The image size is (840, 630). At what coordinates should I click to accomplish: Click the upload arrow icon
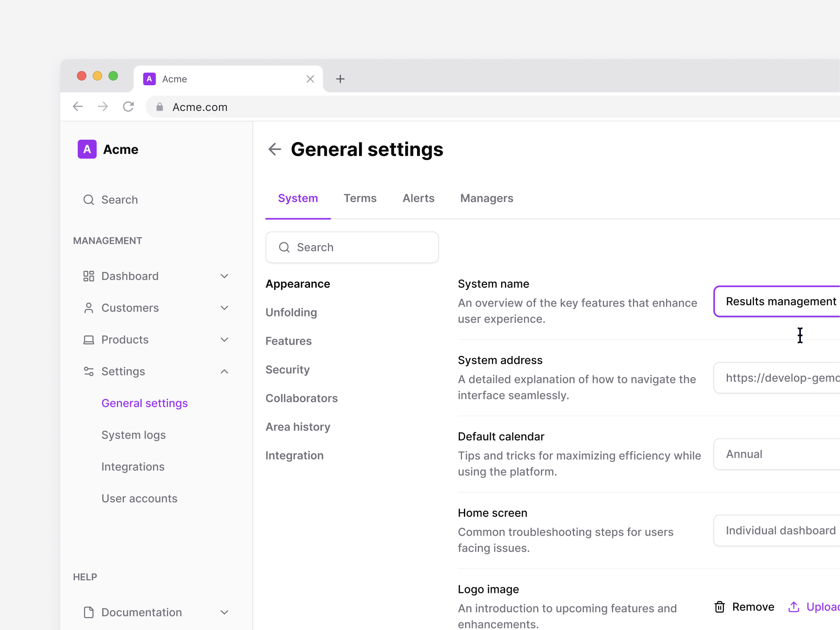point(793,607)
